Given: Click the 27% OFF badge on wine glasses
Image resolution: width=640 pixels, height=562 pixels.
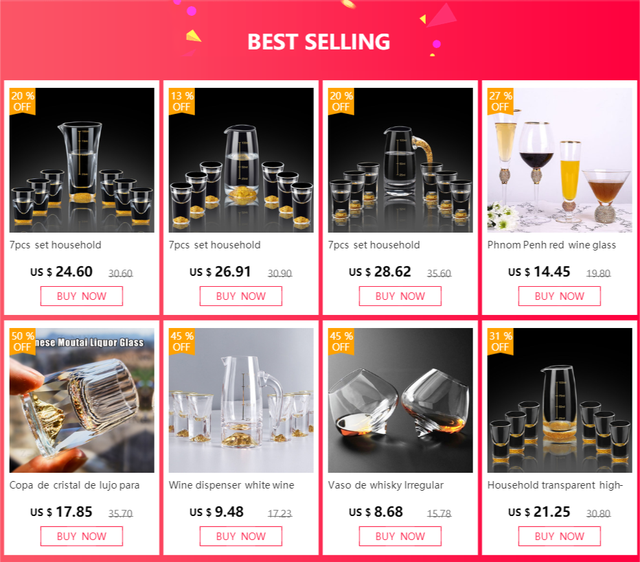Looking at the screenshot, I should (500, 101).
